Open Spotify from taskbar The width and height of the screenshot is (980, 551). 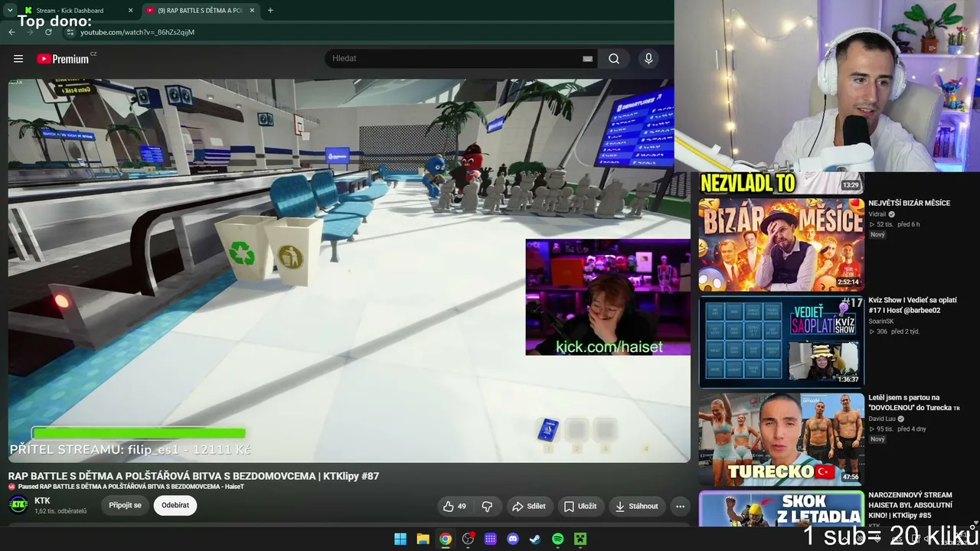558,539
